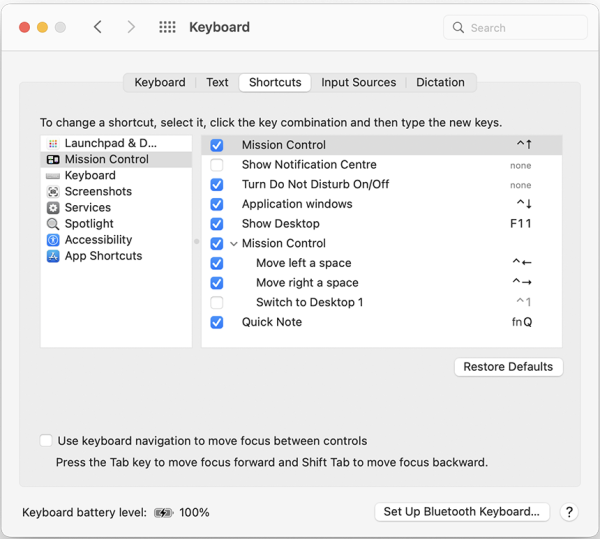This screenshot has width=600, height=539.
Task: Enable keyboard navigation to move focus checkbox
Action: pos(46,440)
